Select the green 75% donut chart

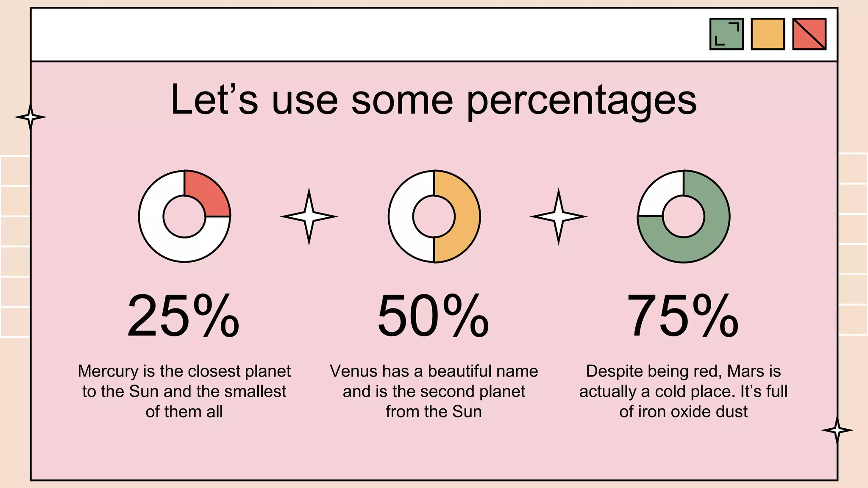coord(684,216)
